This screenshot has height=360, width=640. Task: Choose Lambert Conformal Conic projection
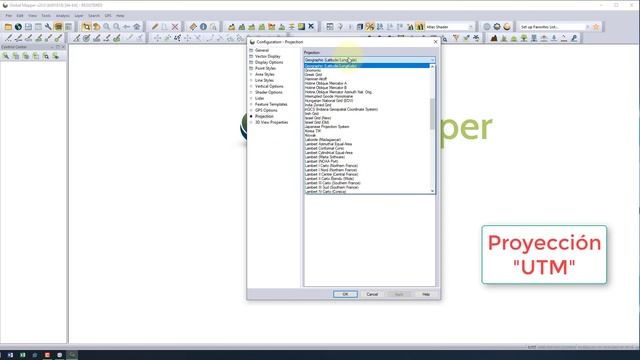[324, 149]
